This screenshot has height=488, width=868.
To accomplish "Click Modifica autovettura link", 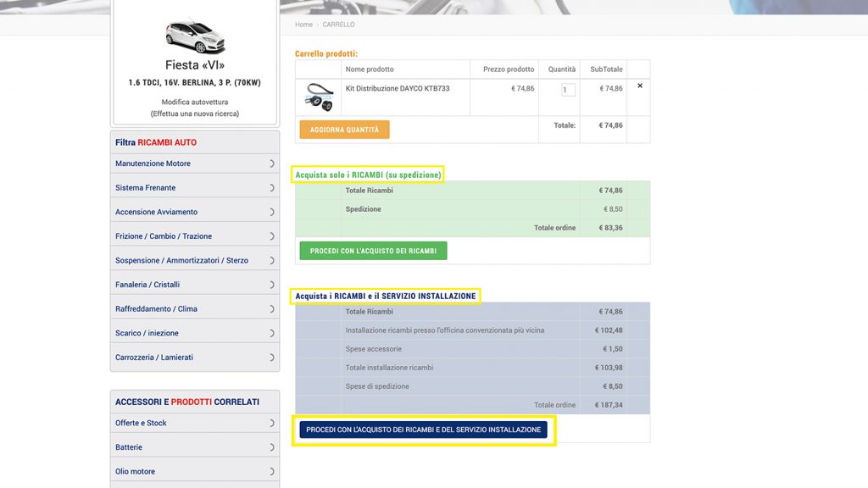I will pyautogui.click(x=195, y=102).
